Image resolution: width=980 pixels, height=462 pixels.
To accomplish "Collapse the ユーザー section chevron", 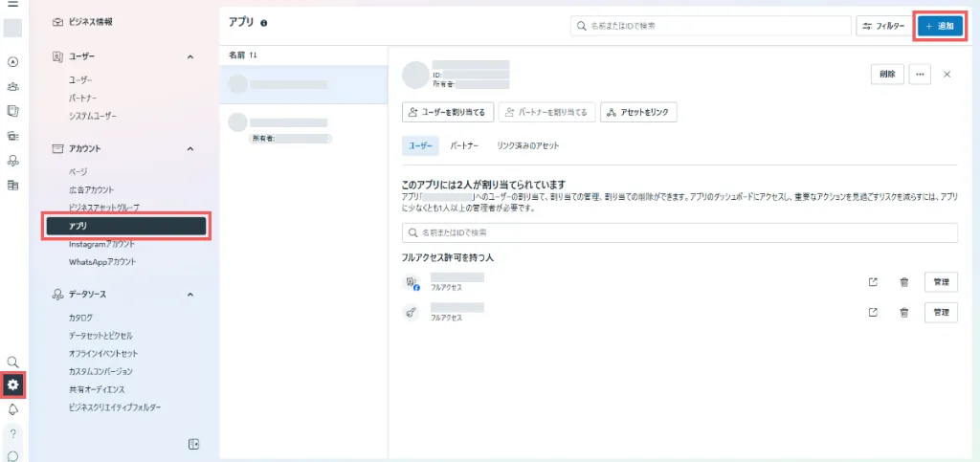I will [x=189, y=57].
